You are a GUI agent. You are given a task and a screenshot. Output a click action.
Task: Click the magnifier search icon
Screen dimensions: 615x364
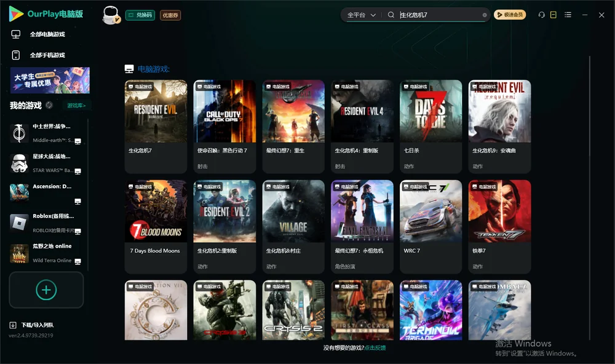coord(391,15)
